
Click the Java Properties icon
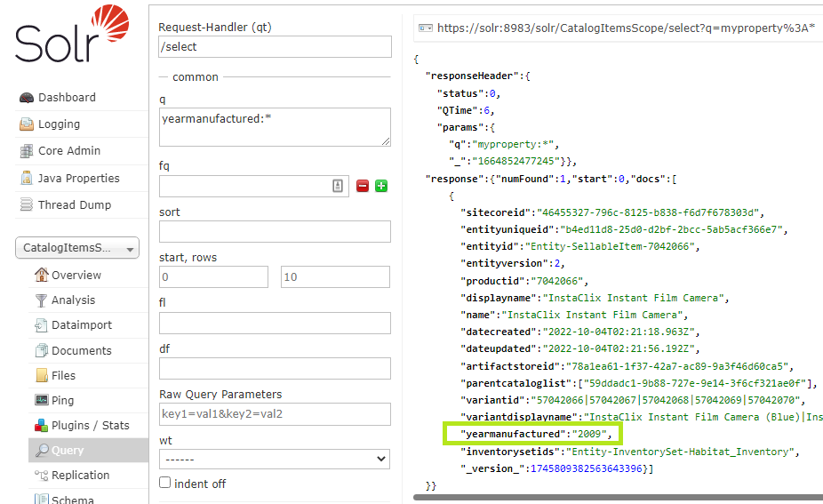(27, 178)
